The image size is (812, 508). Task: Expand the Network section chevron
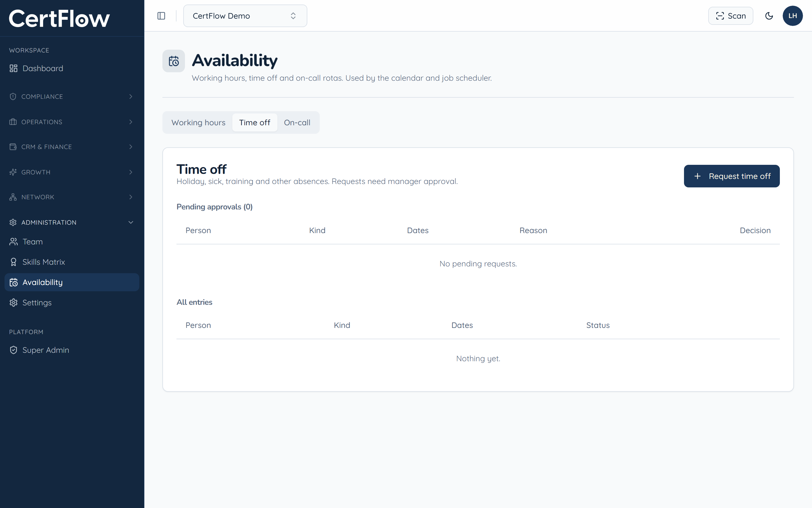click(131, 197)
